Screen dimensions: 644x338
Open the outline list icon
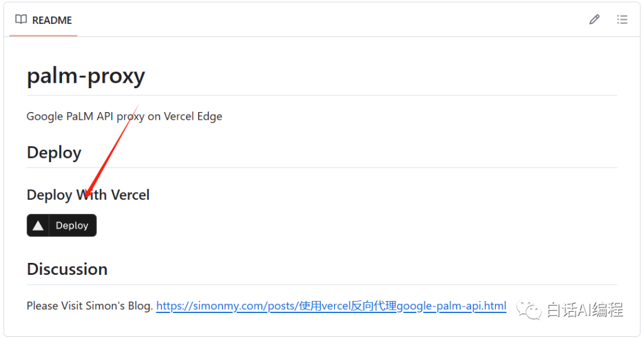[622, 20]
